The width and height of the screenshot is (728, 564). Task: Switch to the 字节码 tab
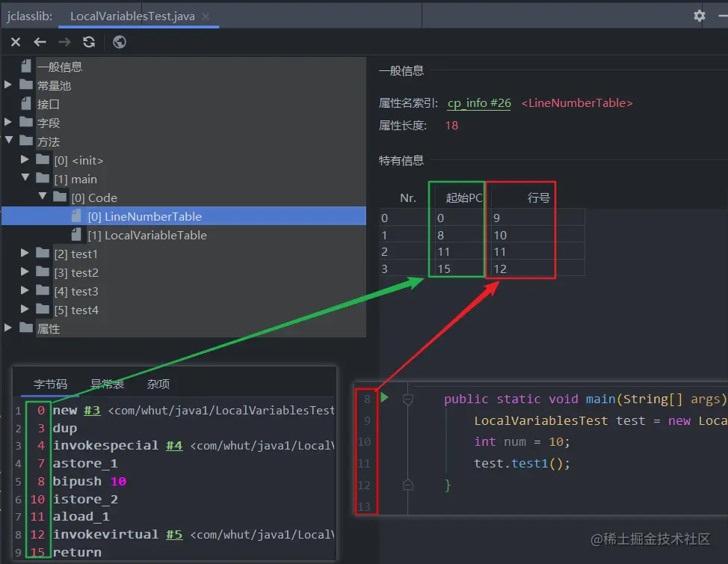click(x=50, y=384)
